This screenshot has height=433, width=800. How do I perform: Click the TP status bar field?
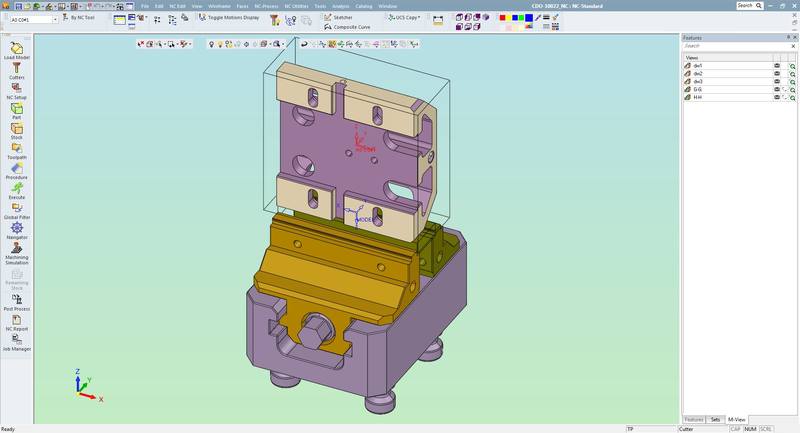click(651, 429)
